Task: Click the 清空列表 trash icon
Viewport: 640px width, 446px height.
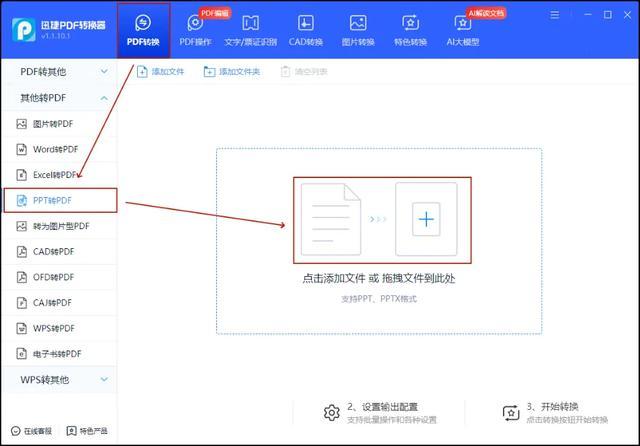Action: coord(285,72)
